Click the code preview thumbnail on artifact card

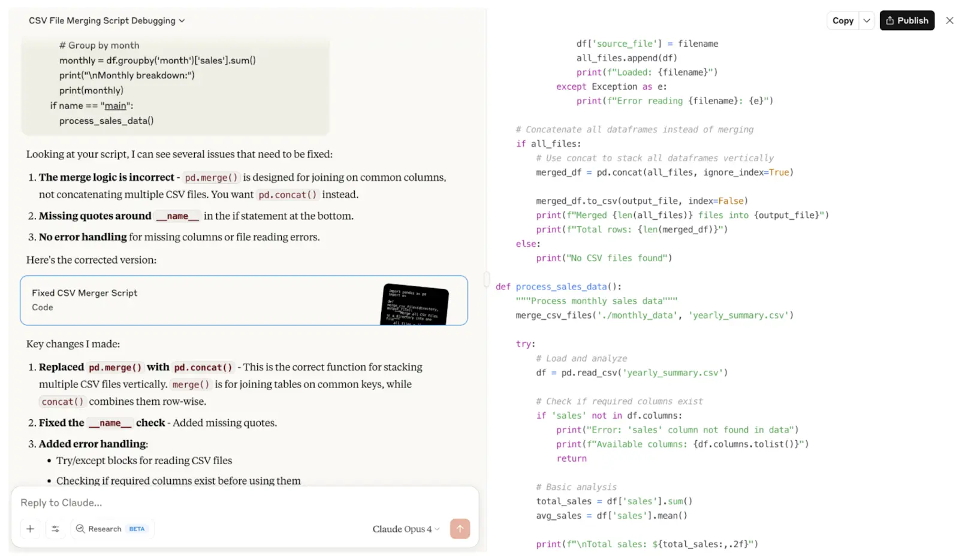[x=415, y=305]
